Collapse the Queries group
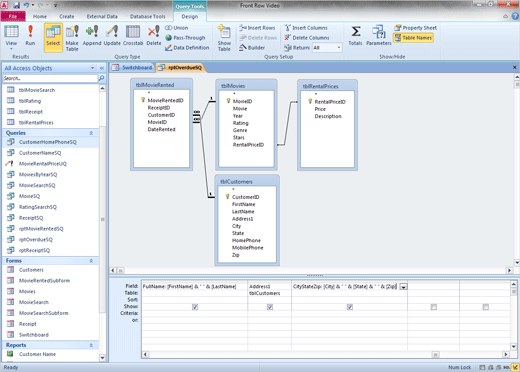 click(x=91, y=133)
